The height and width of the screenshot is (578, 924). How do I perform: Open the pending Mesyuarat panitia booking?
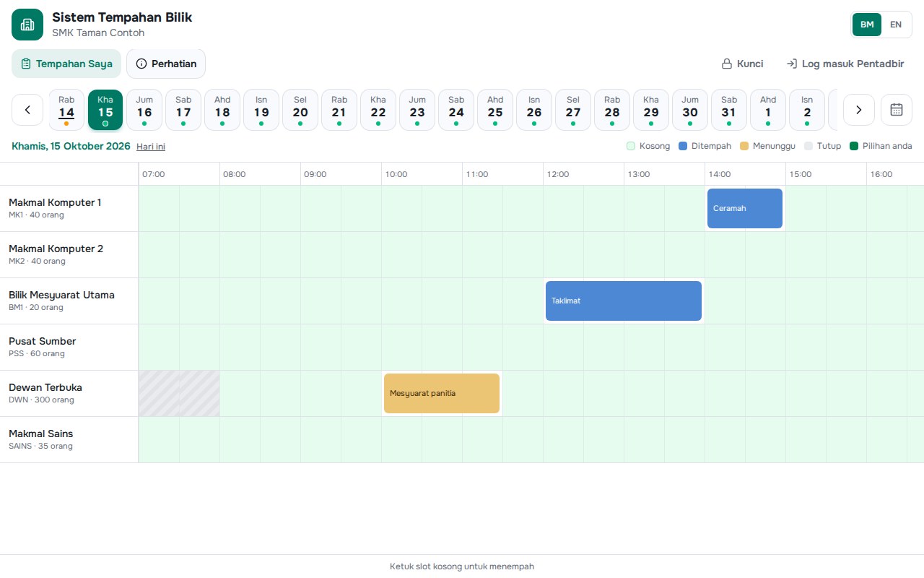pyautogui.click(x=442, y=393)
